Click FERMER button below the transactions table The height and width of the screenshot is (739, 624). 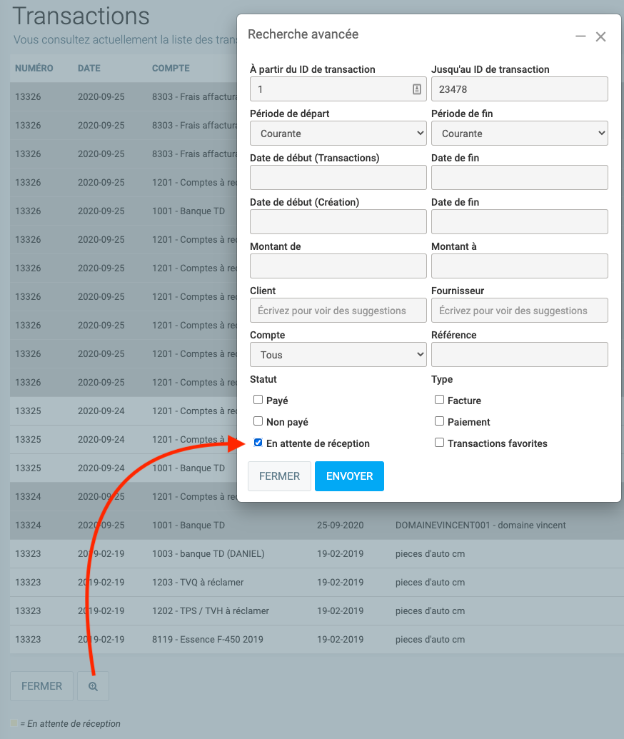42,686
